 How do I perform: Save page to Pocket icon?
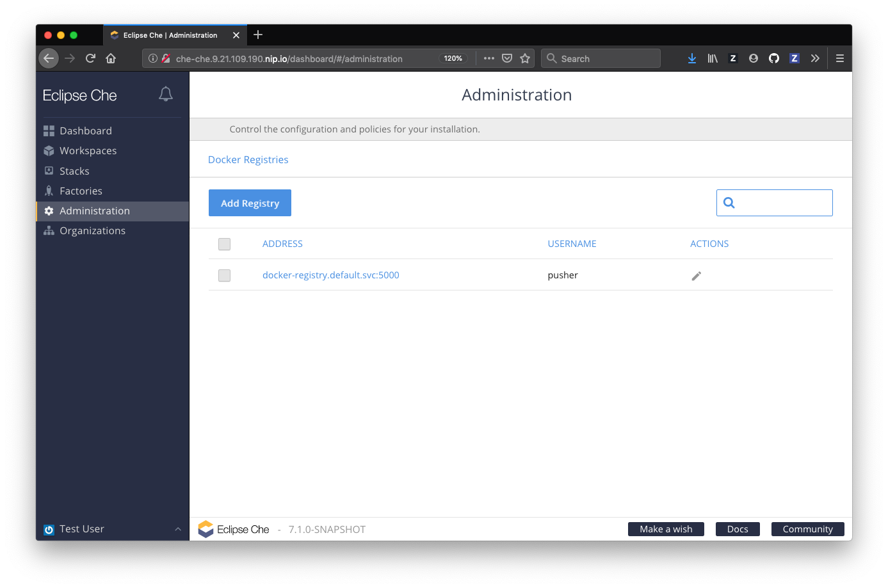click(x=507, y=58)
